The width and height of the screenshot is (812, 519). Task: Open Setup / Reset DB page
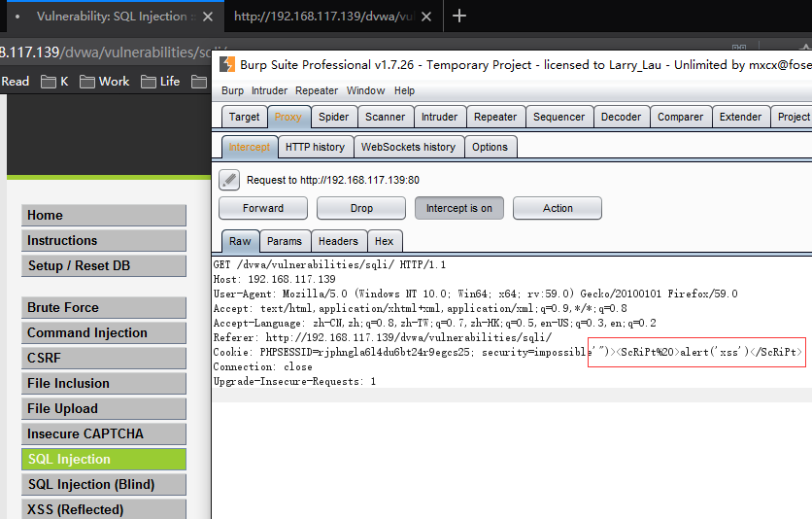tap(104, 265)
